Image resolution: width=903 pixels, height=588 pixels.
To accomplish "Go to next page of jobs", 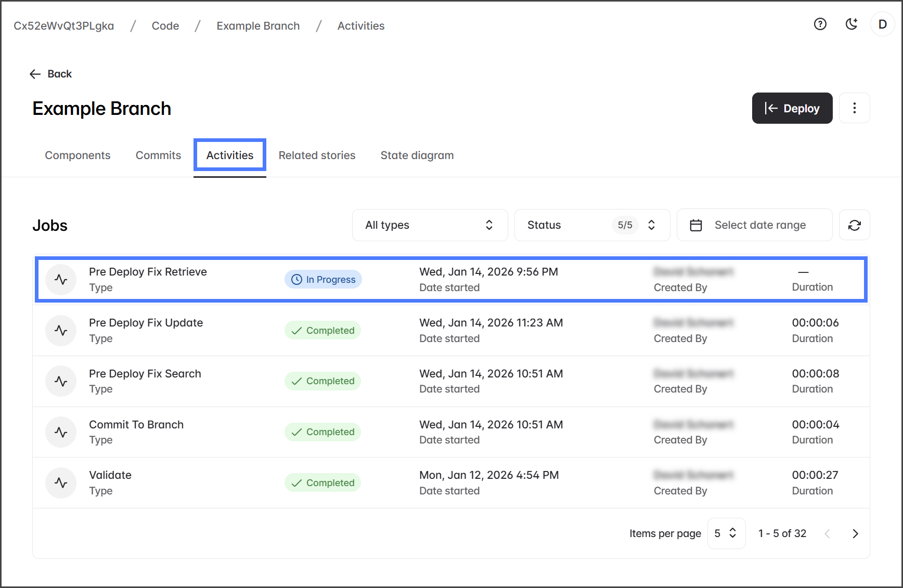I will pyautogui.click(x=855, y=533).
